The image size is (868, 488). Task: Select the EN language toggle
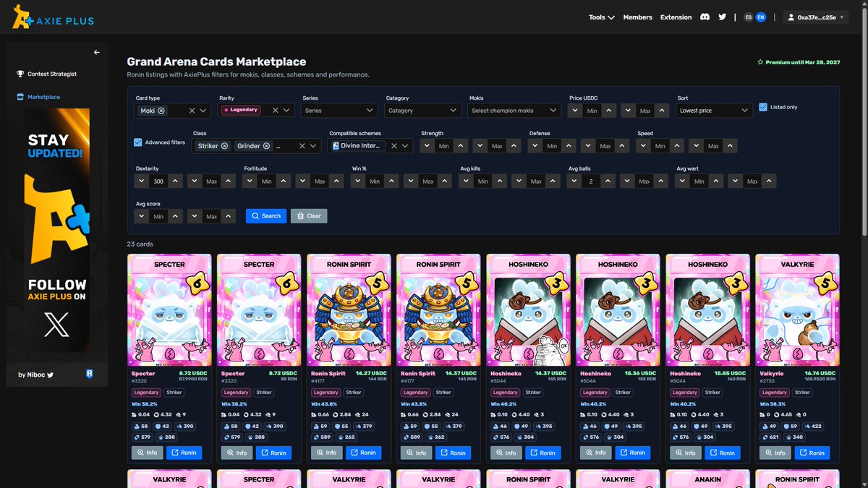760,17
